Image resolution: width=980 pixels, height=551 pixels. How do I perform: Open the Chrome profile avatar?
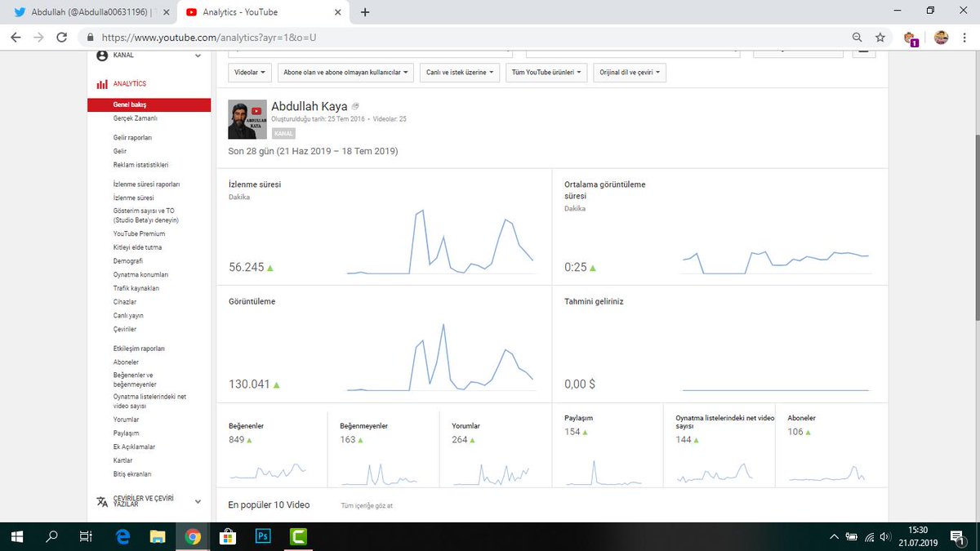pyautogui.click(x=941, y=38)
